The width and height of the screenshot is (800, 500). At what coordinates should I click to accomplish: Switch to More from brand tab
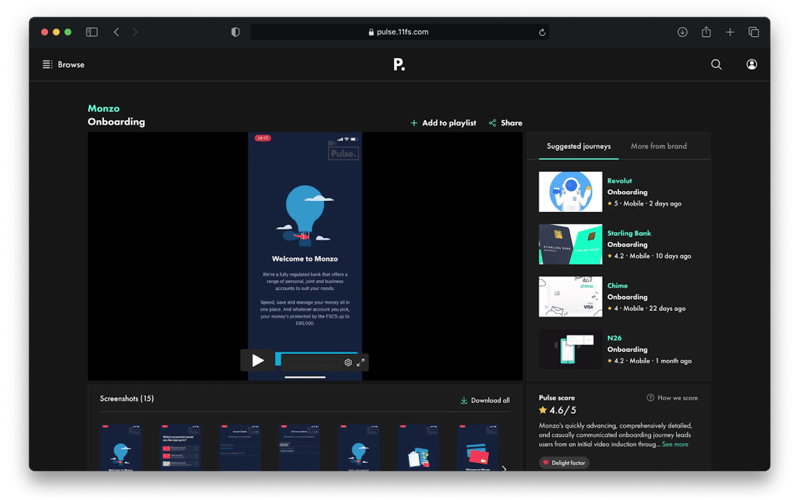point(659,146)
